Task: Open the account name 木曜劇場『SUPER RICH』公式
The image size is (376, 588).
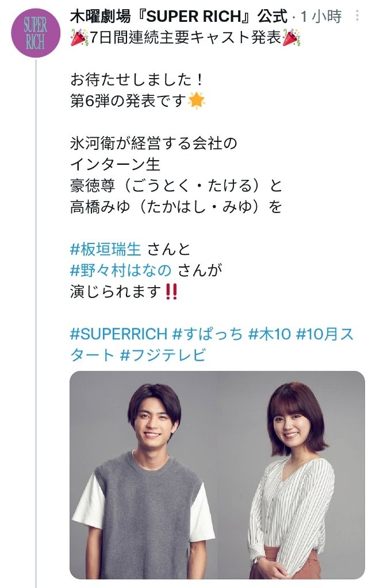Action: tap(178, 16)
